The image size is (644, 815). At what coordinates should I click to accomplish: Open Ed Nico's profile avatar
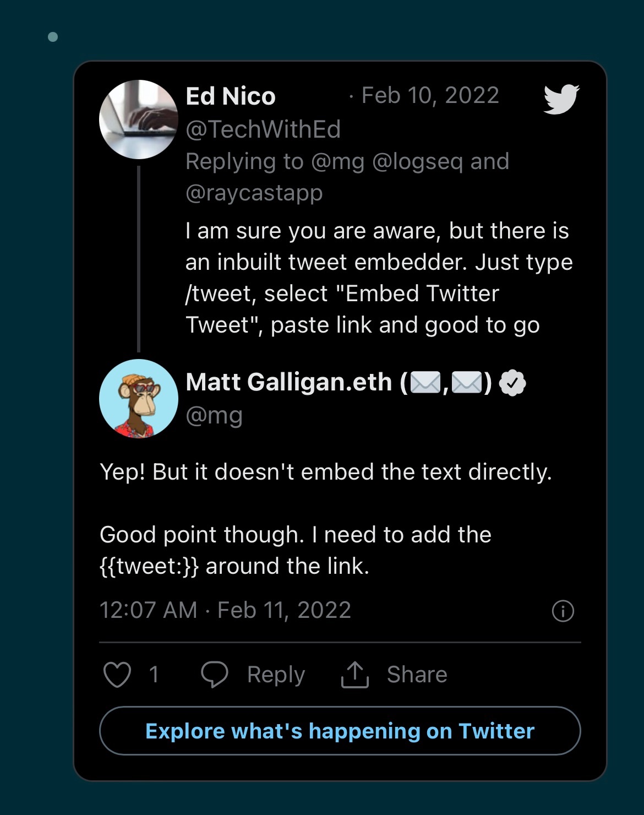click(139, 119)
